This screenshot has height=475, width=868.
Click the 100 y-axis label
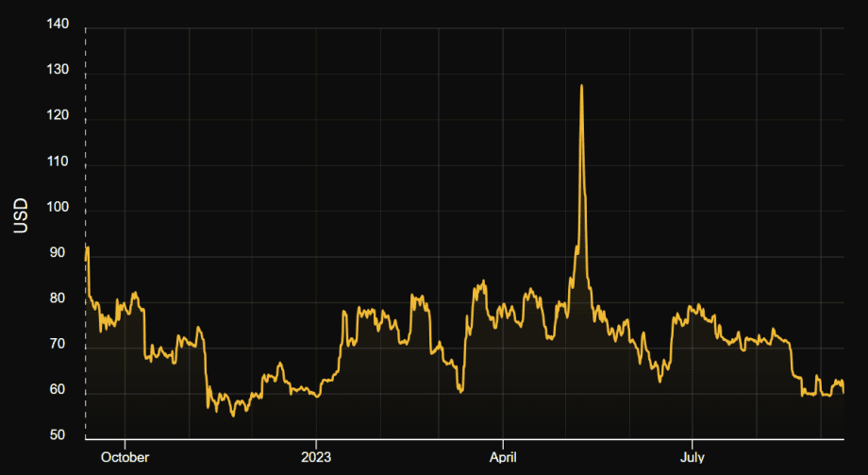(x=58, y=207)
